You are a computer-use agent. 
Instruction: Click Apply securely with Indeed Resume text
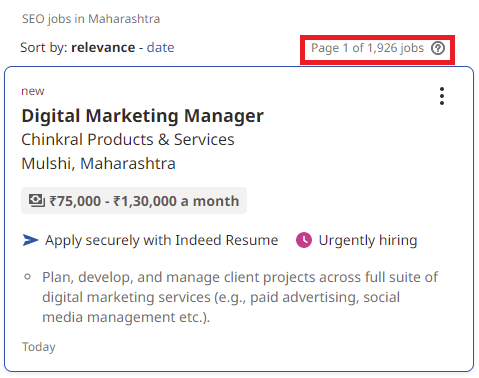161,240
